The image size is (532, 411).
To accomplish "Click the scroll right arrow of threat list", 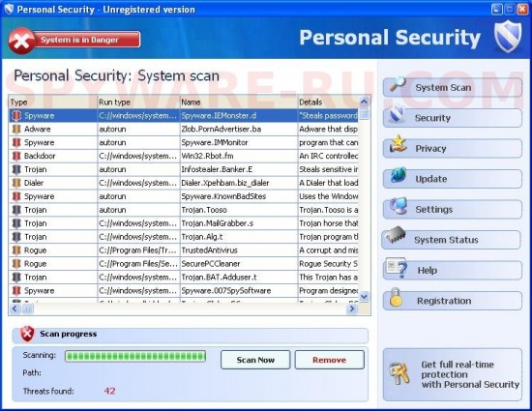I will 352,308.
